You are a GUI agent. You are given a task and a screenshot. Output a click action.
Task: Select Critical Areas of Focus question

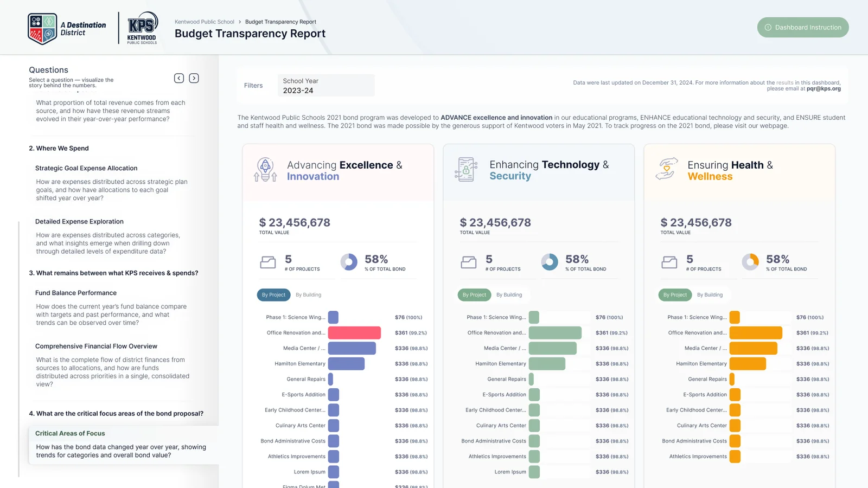(124, 444)
